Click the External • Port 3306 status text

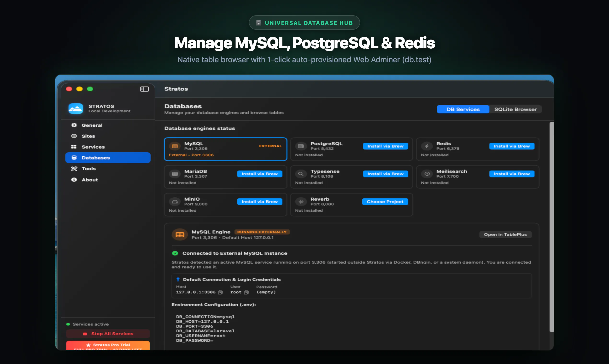click(191, 155)
